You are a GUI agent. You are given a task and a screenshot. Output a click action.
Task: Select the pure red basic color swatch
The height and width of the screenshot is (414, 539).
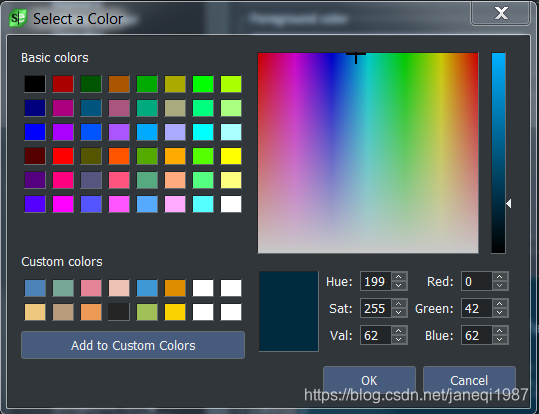[63, 156]
